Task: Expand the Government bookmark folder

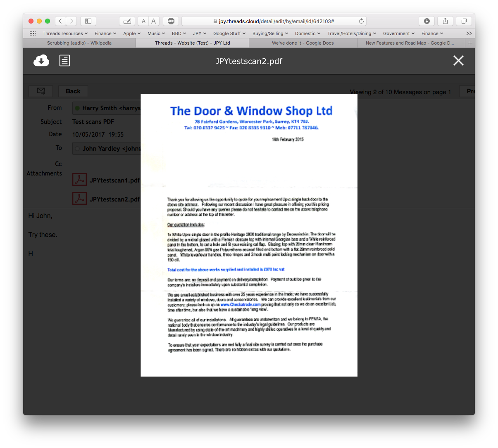Action: [x=399, y=33]
